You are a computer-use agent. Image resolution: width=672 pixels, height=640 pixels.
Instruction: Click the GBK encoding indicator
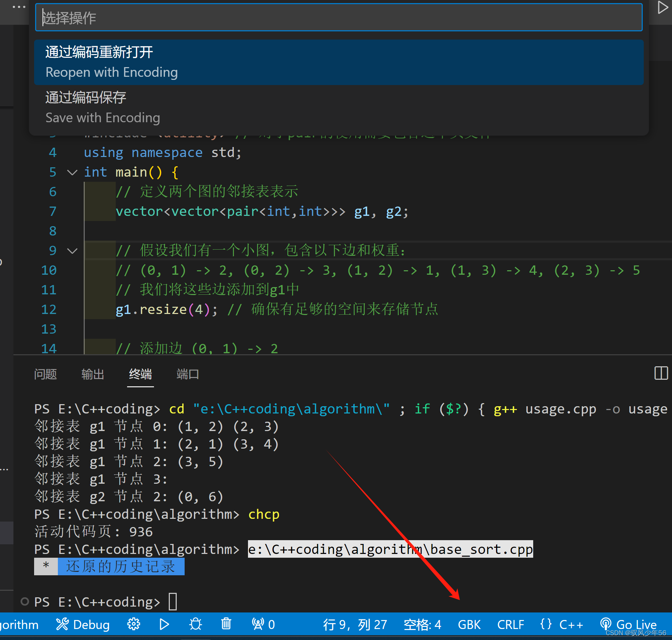pyautogui.click(x=469, y=625)
